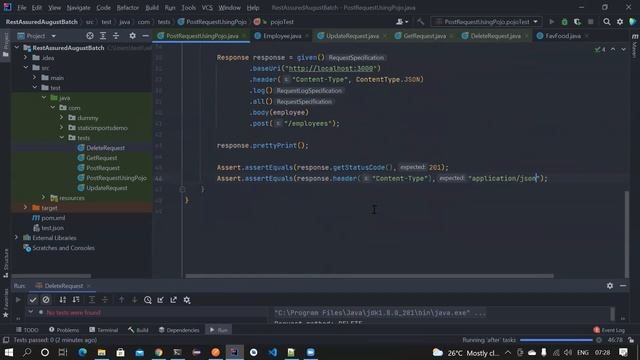Viewport: 640px width, 360px height.
Task: Expand the resources folder
Action: pos(44,198)
